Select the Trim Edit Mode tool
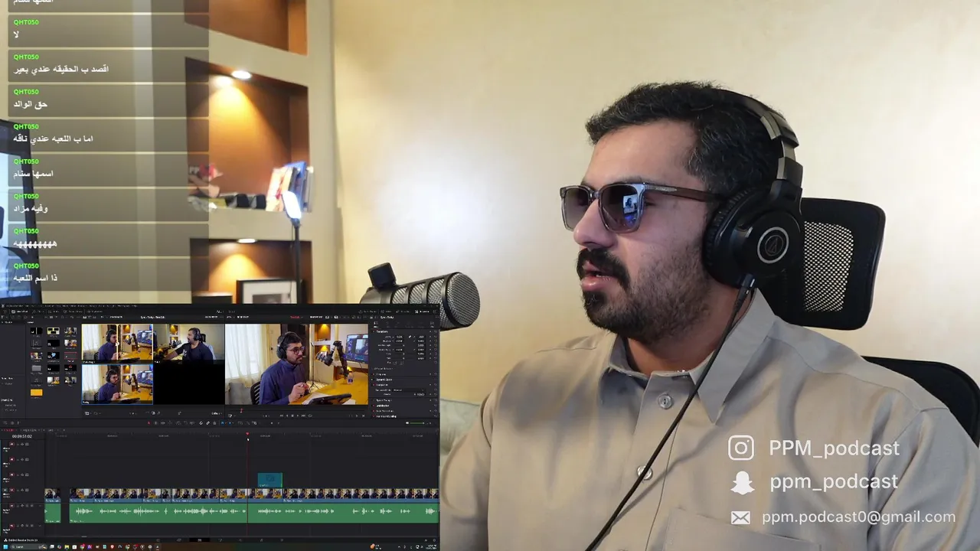 click(x=155, y=423)
